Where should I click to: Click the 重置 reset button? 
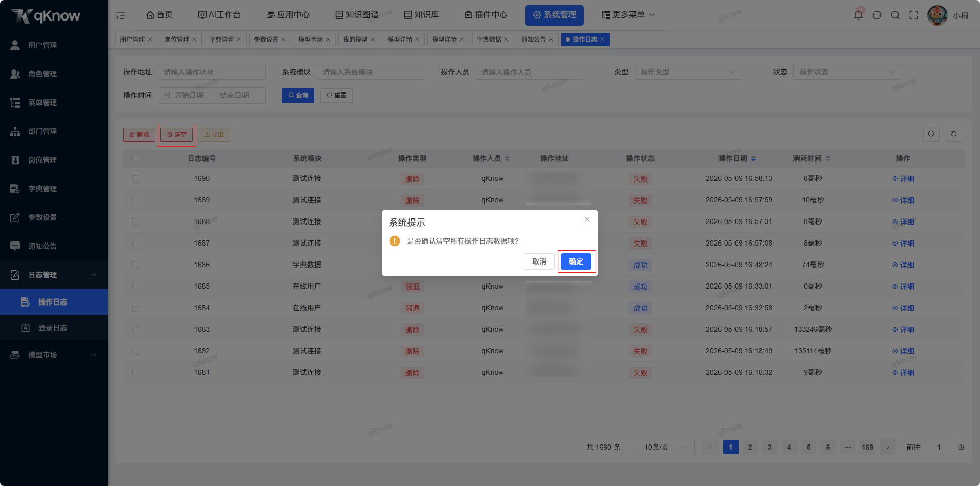point(336,95)
